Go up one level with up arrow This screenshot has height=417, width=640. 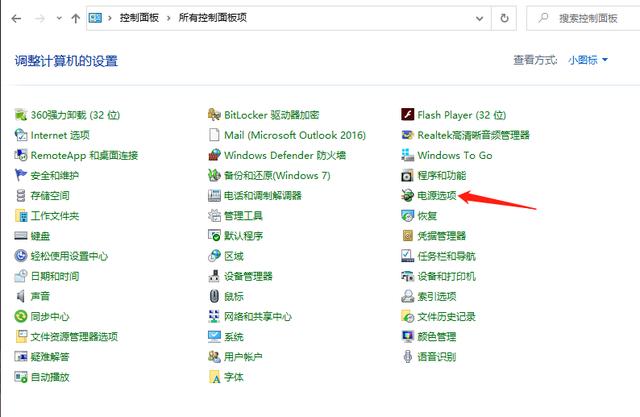click(x=76, y=18)
